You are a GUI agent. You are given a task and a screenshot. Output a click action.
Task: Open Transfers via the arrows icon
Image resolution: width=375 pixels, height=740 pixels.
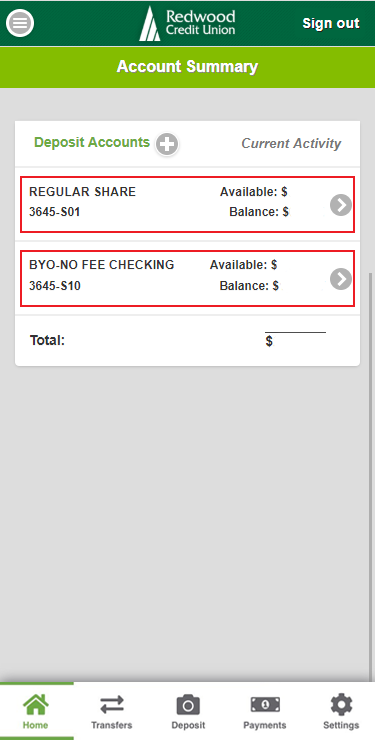point(112,705)
